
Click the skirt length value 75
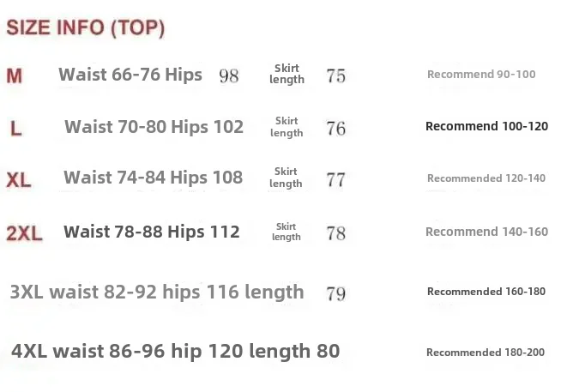[x=336, y=75]
